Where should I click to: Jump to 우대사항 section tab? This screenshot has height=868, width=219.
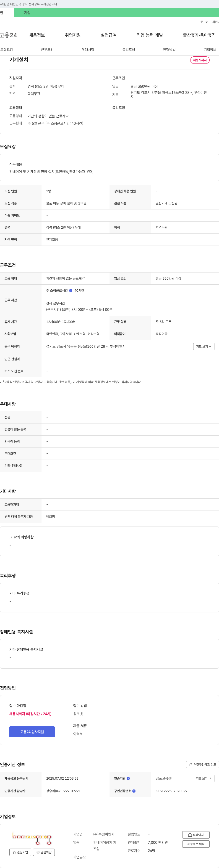[88, 50]
